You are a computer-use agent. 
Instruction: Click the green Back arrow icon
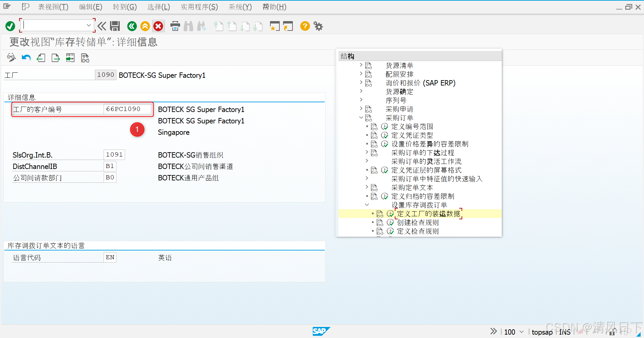pos(132,26)
